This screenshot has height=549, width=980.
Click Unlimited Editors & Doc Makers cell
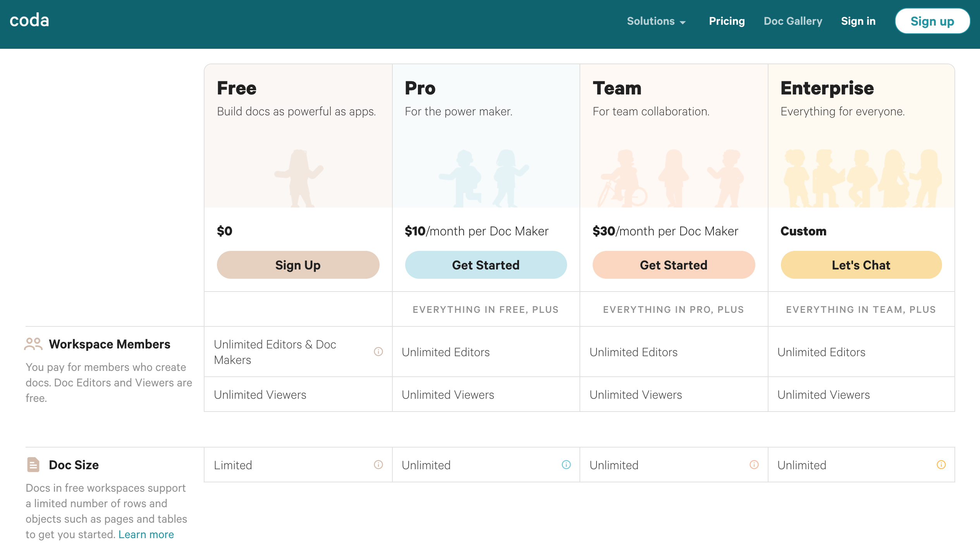point(298,352)
